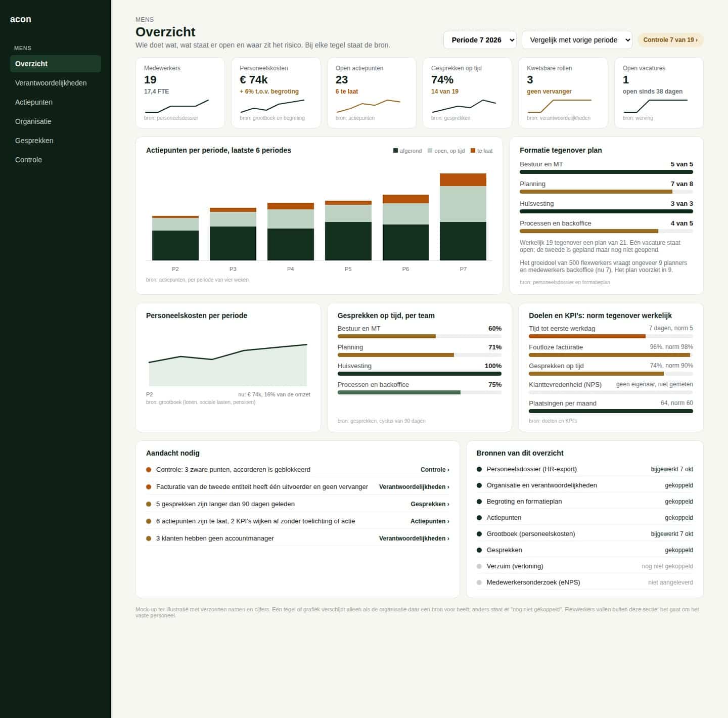
Task: Click 'geen eigenaar, niet gemeten' text
Action: tap(655, 384)
